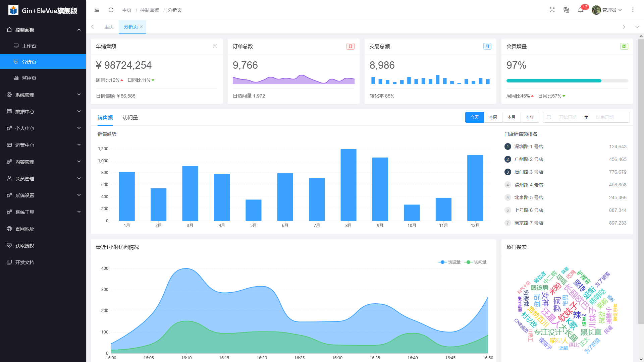Click help icon on 年销售额 card
This screenshot has height=362, width=644.
coord(215,46)
